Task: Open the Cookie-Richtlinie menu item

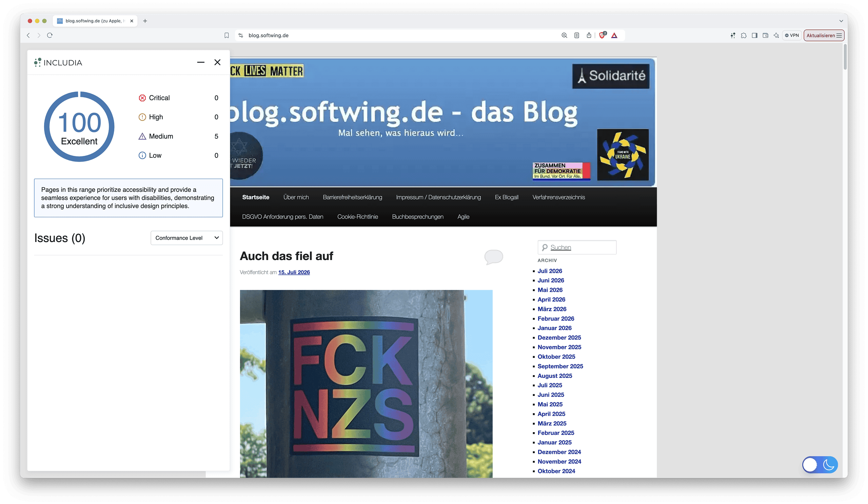Action: click(357, 217)
